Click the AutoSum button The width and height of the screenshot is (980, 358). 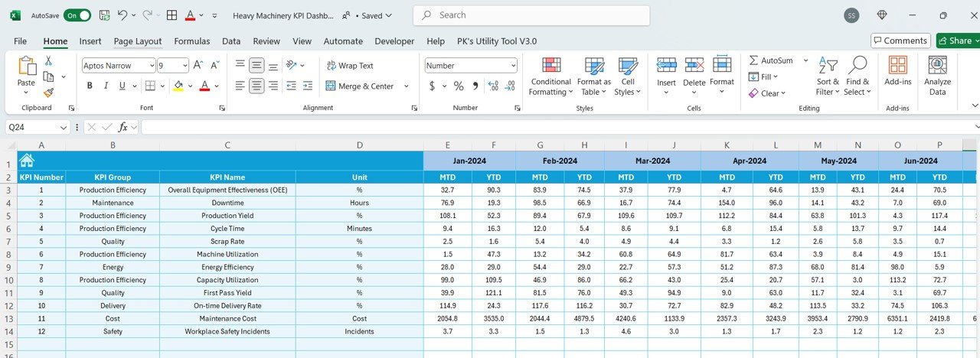pos(771,60)
